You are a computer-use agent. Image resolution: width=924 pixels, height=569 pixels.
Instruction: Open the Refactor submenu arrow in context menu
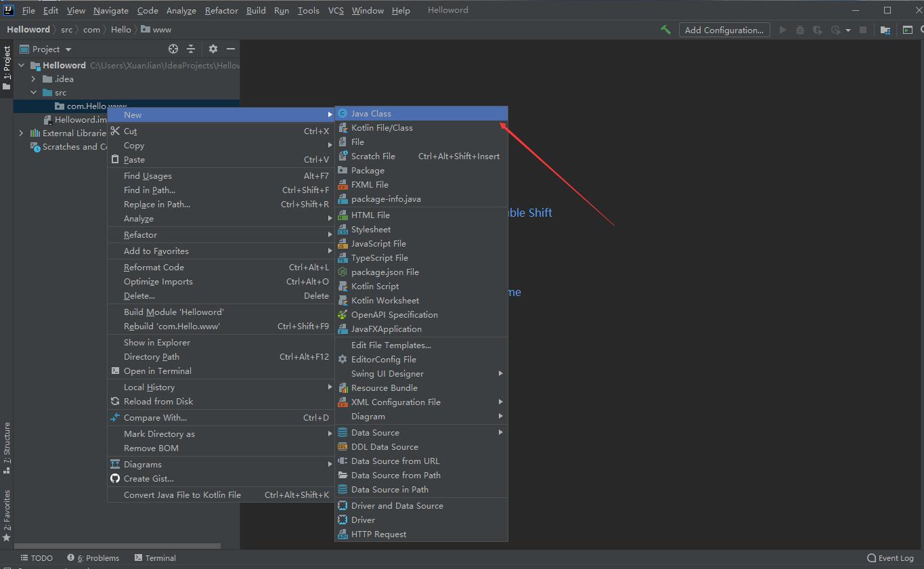tap(330, 235)
